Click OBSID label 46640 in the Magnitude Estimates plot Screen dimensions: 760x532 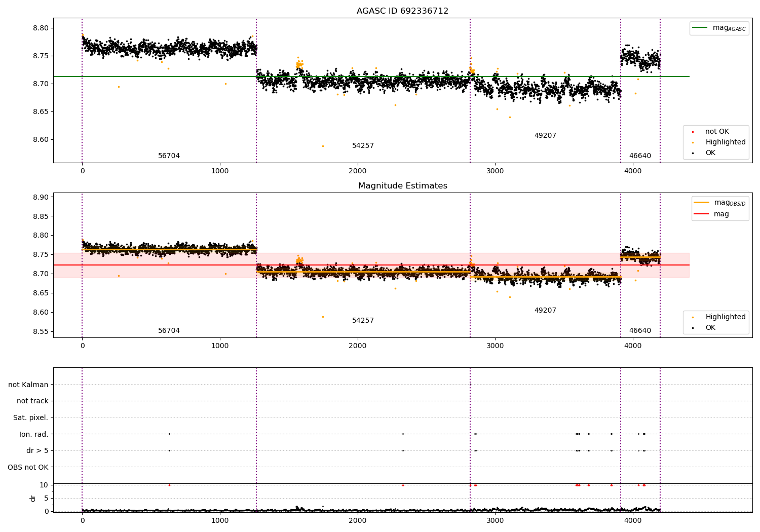[640, 331]
